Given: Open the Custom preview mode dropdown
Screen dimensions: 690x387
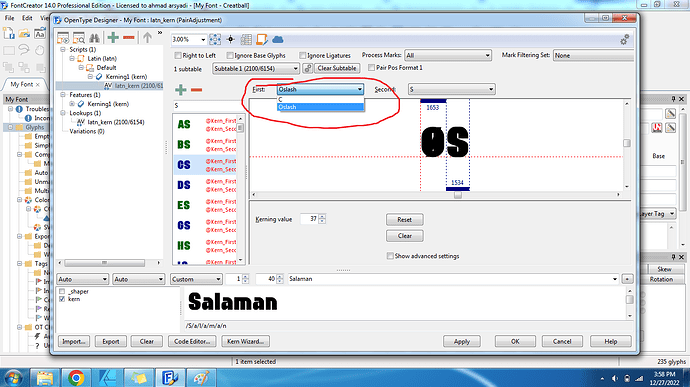Looking at the screenshot, I should tap(196, 279).
